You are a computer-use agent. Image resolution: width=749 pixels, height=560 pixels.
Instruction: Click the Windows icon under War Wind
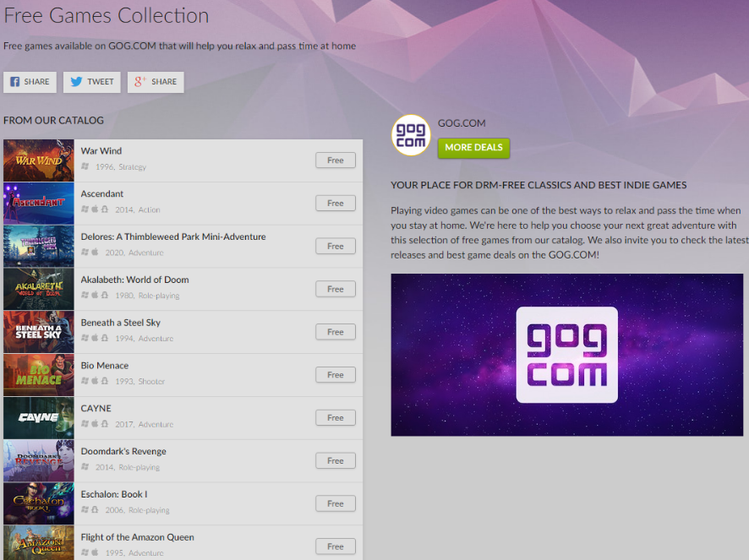point(85,166)
